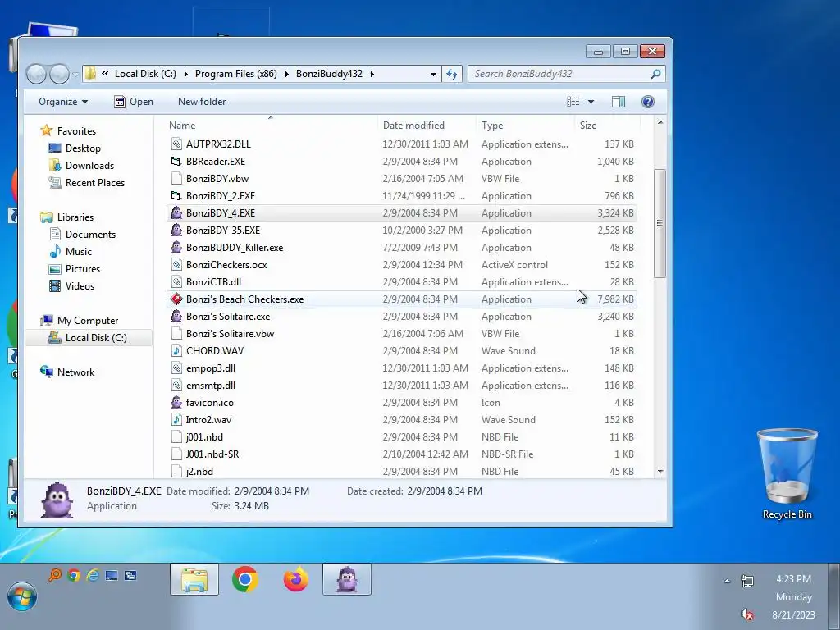Open Google Chrome from the taskbar
840x630 pixels.
(244, 579)
